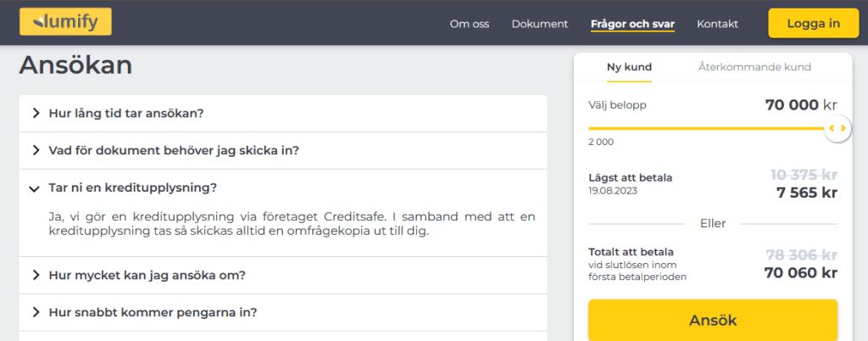The width and height of the screenshot is (868, 341).
Task: Click the Ansökan page heading
Action: [75, 65]
